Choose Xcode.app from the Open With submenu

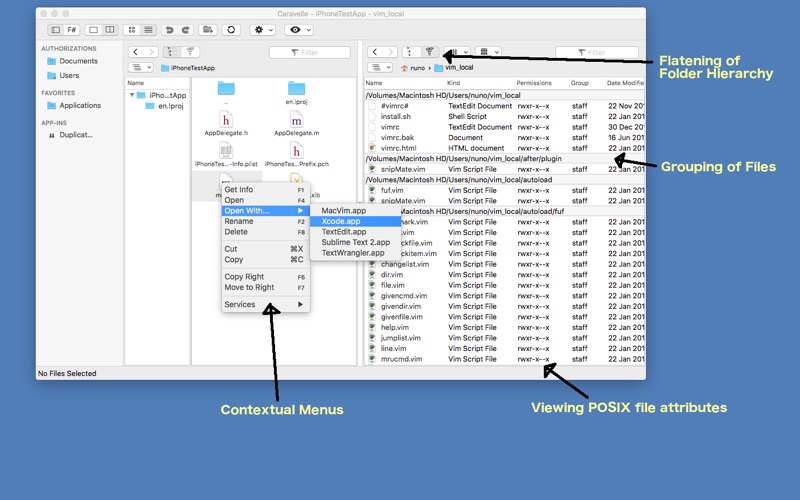coord(342,221)
